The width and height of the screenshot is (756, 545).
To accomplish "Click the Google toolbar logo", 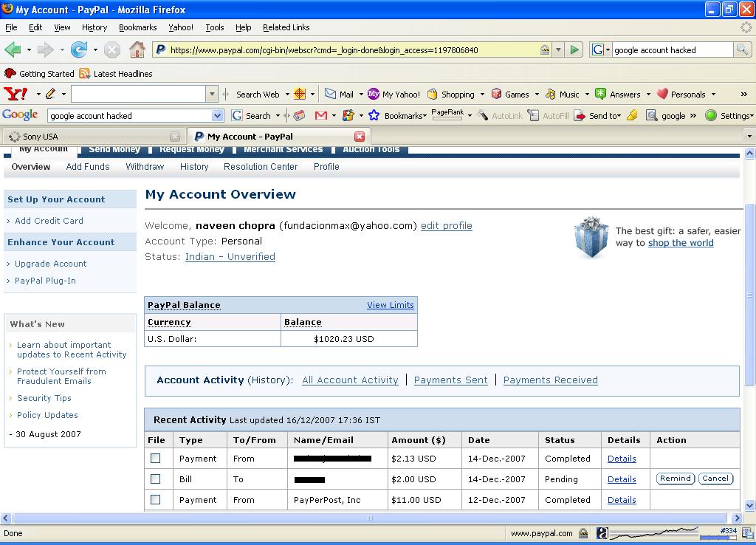I will click(x=20, y=114).
